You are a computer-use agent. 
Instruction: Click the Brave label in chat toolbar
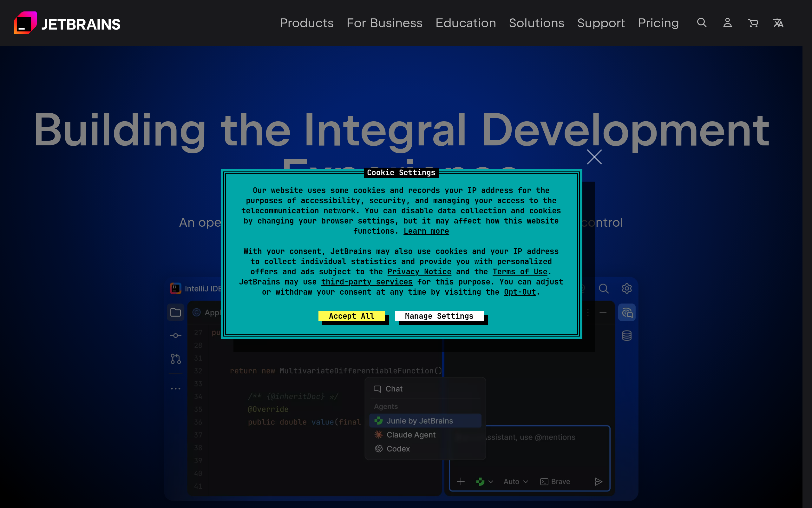560,481
